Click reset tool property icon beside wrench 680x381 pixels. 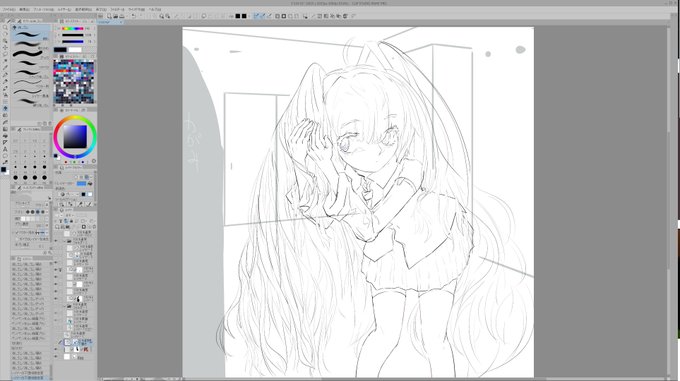point(45,253)
